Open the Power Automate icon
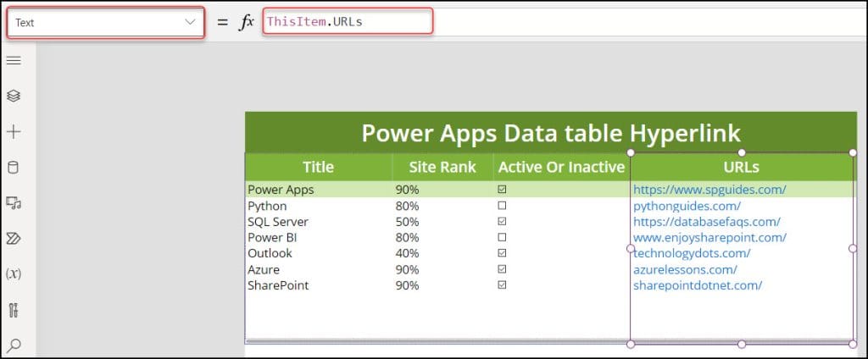The image size is (868, 359). pyautogui.click(x=14, y=239)
